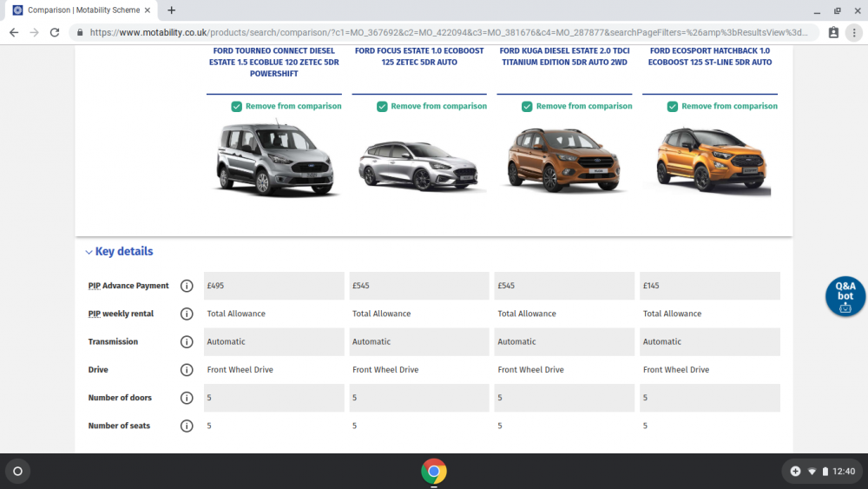Open Ford Focus Estate 1.0 EcoBoost link
Screen dimensions: 868x489
coord(419,56)
